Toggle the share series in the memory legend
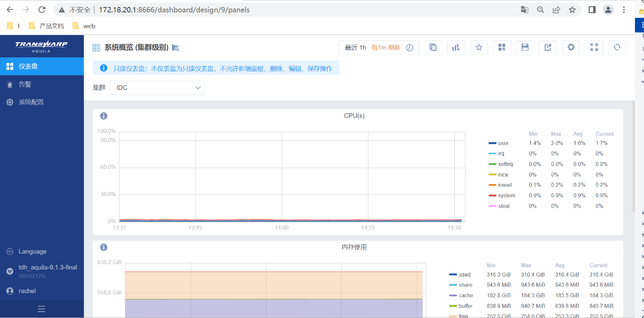This screenshot has height=318, width=644. pyautogui.click(x=461, y=285)
